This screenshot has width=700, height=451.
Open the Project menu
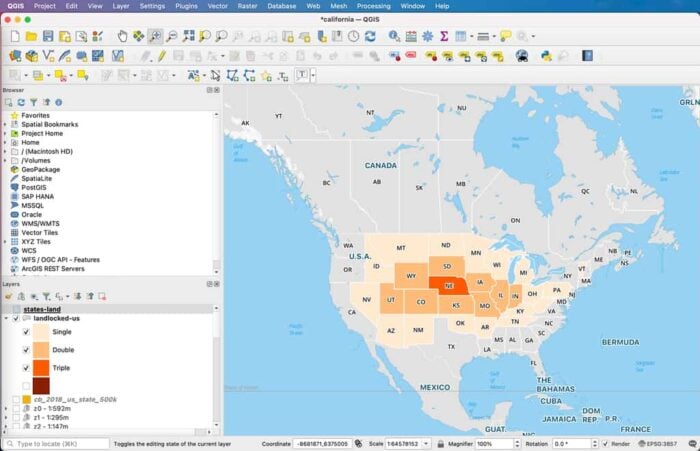pos(45,6)
